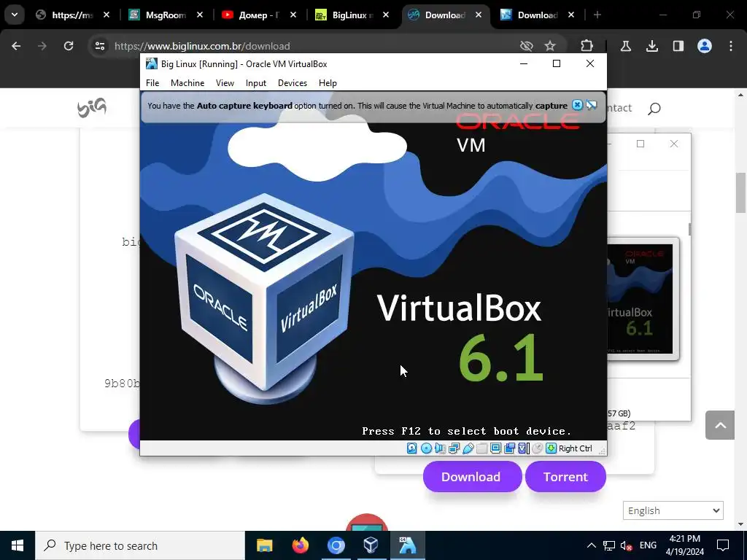
Task: Click the Type here to search box
Action: [x=140, y=545]
